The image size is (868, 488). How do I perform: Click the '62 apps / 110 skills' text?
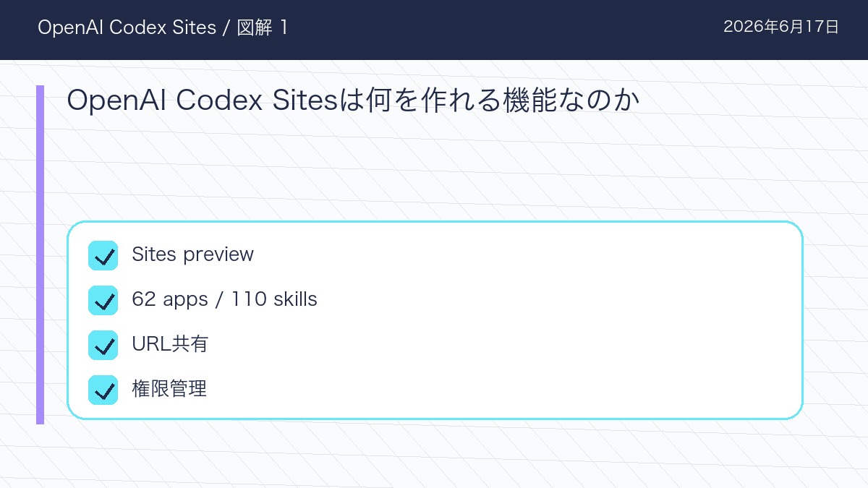click(224, 299)
